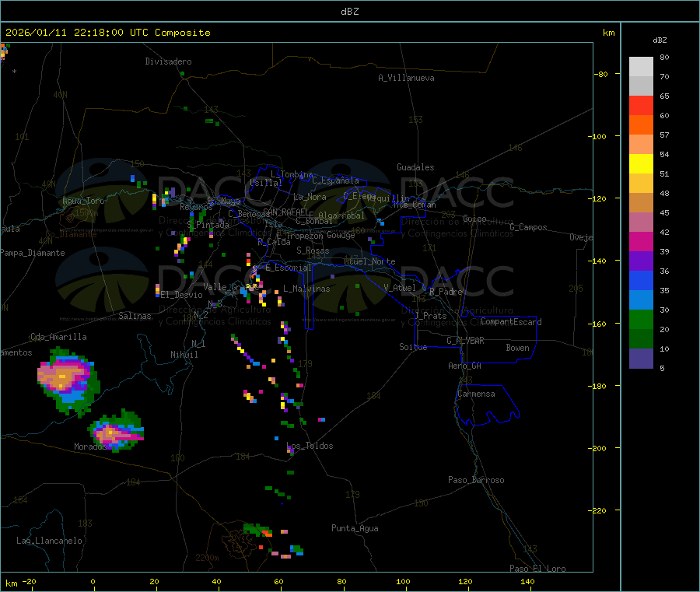Click the large storm cell below Cda_Amarilla
Screen dimensions: 700x592
65,377
